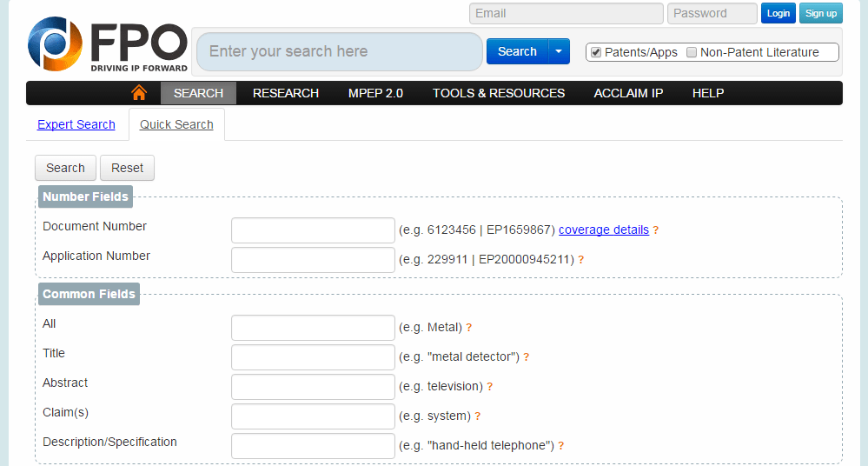Image resolution: width=868 pixels, height=466 pixels.
Task: Click the Reset button
Action: (x=128, y=168)
